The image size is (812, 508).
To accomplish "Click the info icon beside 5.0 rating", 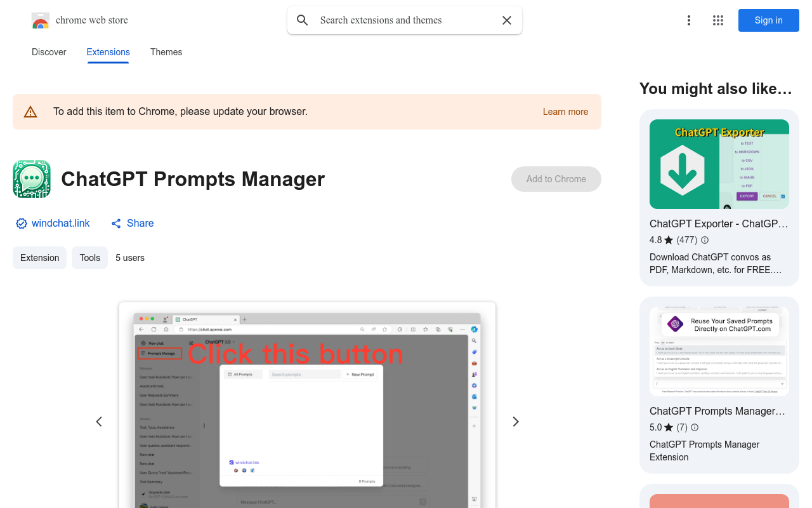I will coord(695,427).
